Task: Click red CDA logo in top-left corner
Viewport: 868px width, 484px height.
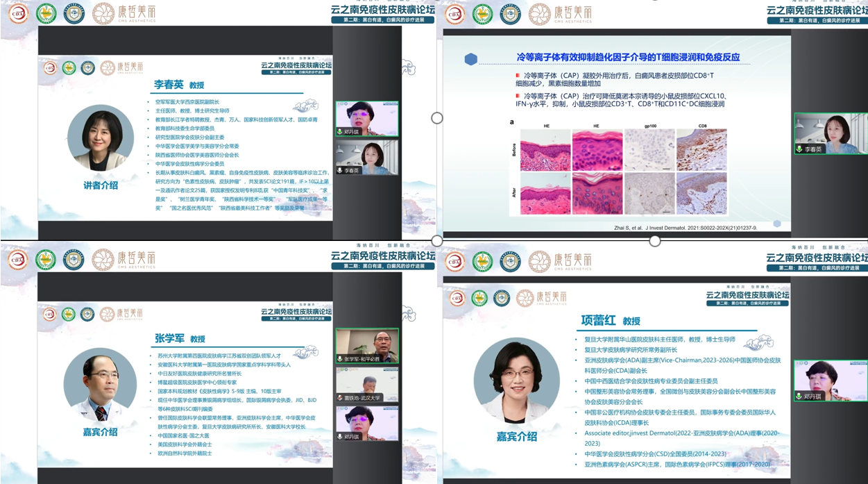Action: [18, 14]
